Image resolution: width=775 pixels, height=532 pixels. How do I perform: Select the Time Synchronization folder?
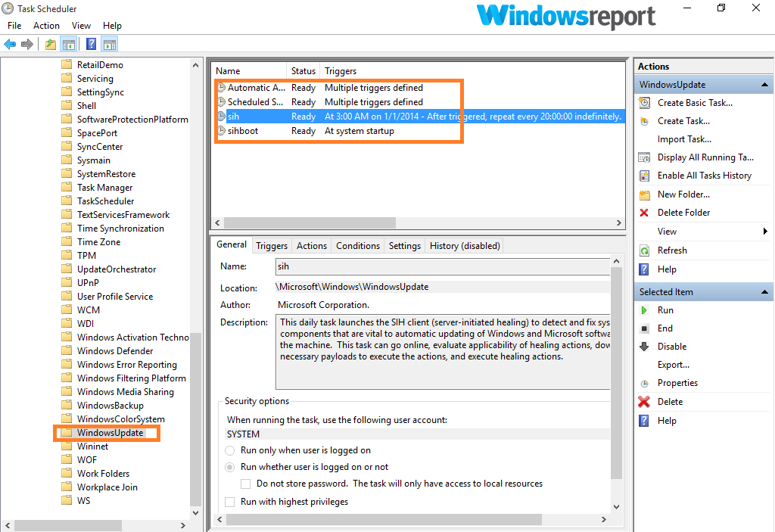(120, 229)
